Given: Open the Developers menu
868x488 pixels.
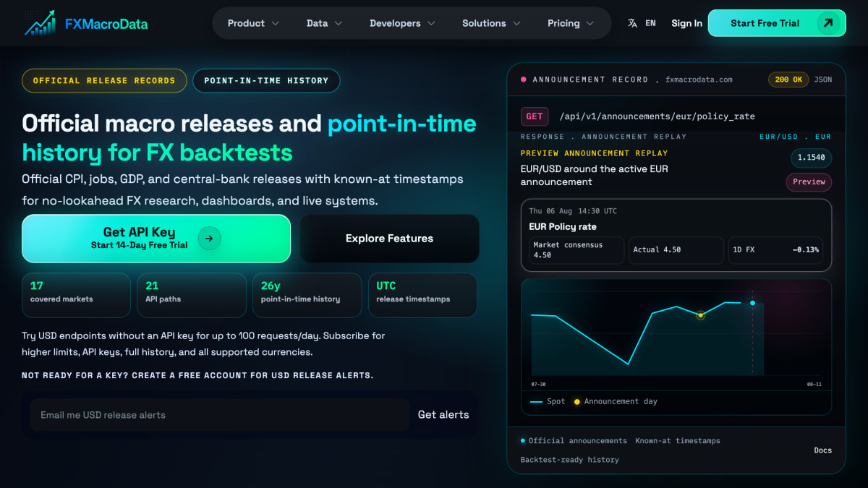Looking at the screenshot, I should (402, 23).
